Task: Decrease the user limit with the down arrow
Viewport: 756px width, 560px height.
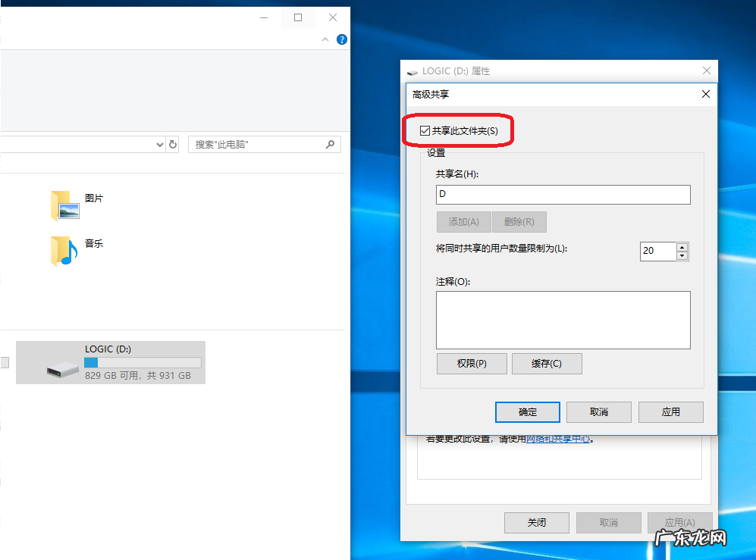Action: [x=682, y=255]
